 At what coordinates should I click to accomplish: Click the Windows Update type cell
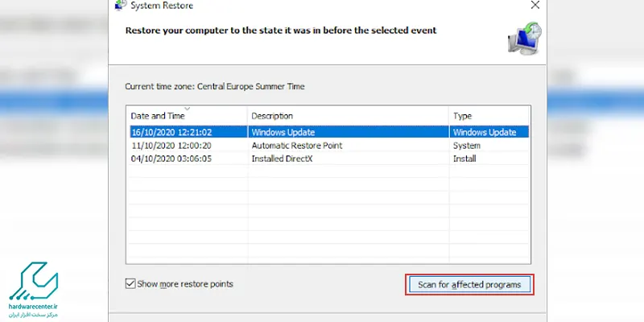point(485,132)
